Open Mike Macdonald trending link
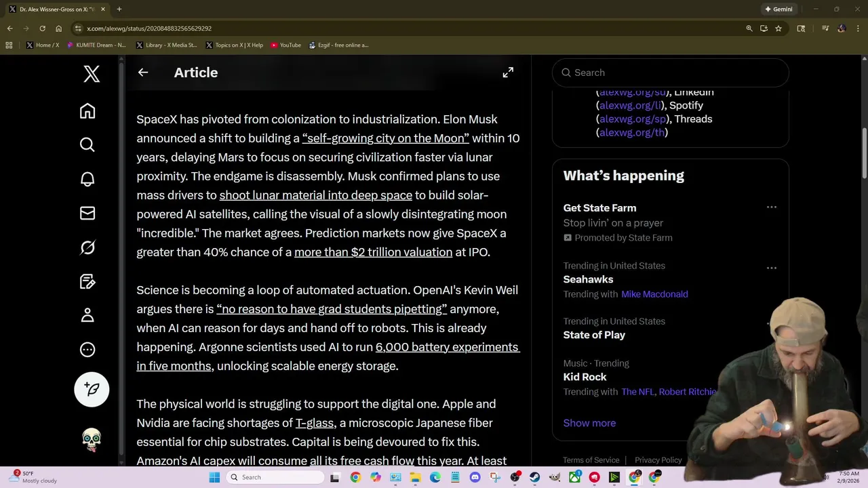Image resolution: width=868 pixels, height=488 pixels. (654, 294)
